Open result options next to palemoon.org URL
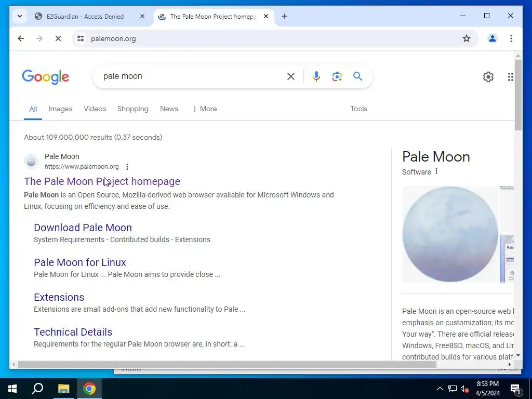Viewport: 532px width, 399px height. [127, 167]
